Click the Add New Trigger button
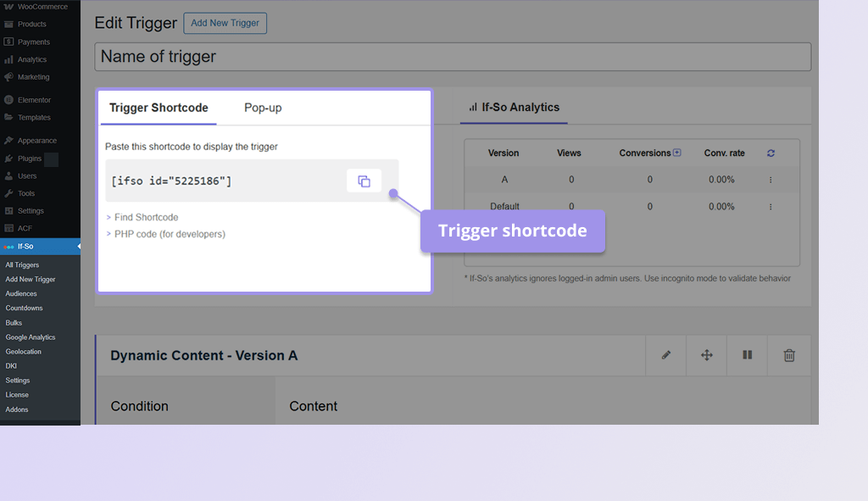The width and height of the screenshot is (868, 501). [225, 23]
